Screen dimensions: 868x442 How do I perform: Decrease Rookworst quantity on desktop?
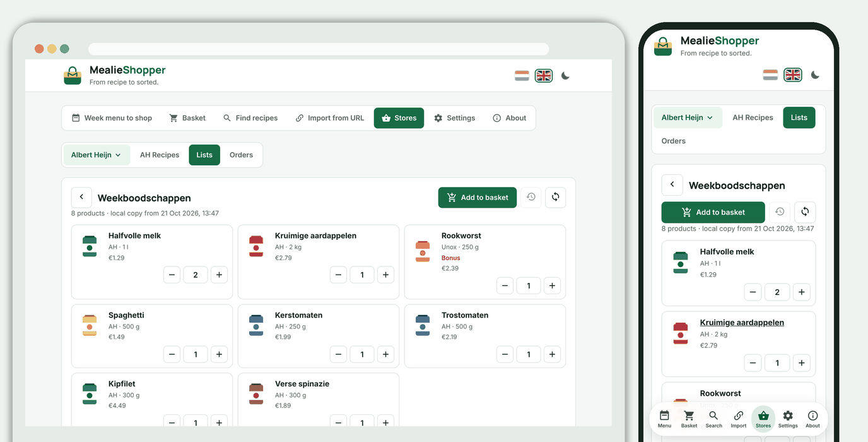click(x=505, y=285)
